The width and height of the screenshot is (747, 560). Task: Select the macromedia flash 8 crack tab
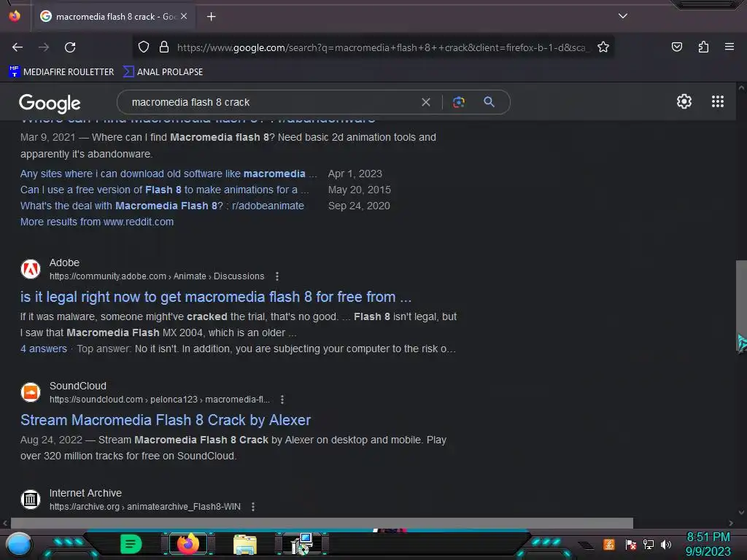pos(113,17)
